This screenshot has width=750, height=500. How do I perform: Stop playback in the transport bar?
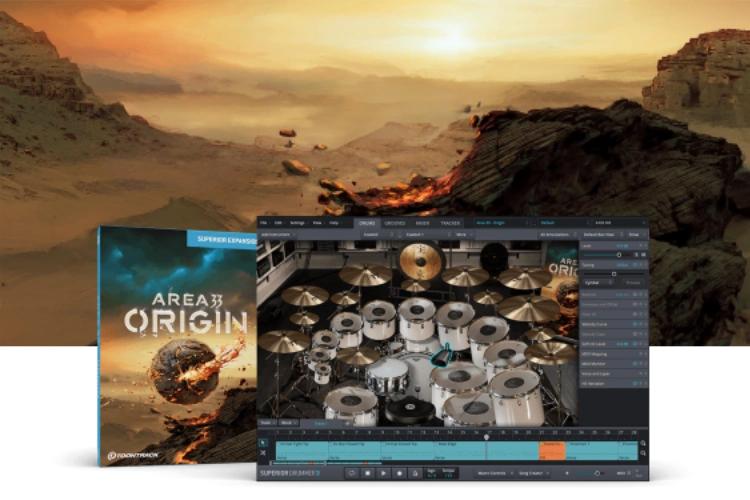coord(367,473)
